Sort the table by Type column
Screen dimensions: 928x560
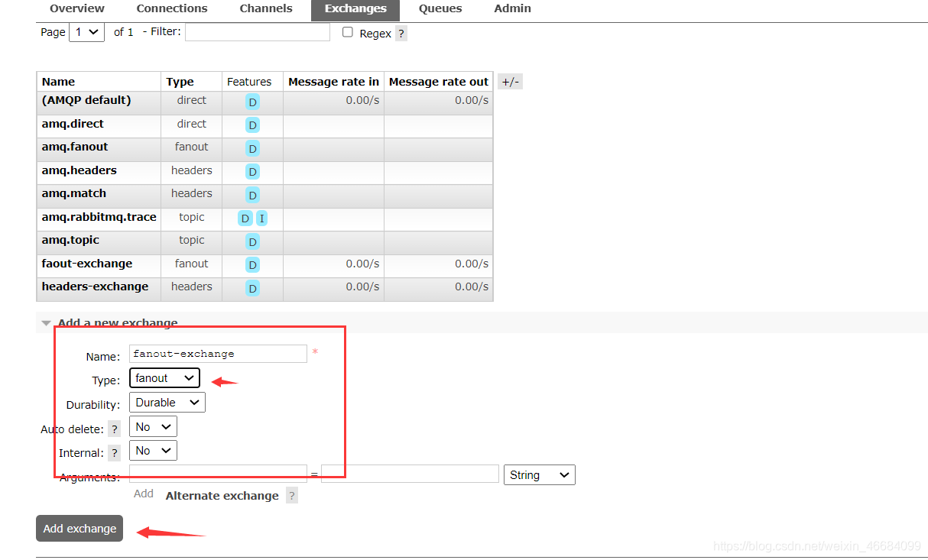180,82
